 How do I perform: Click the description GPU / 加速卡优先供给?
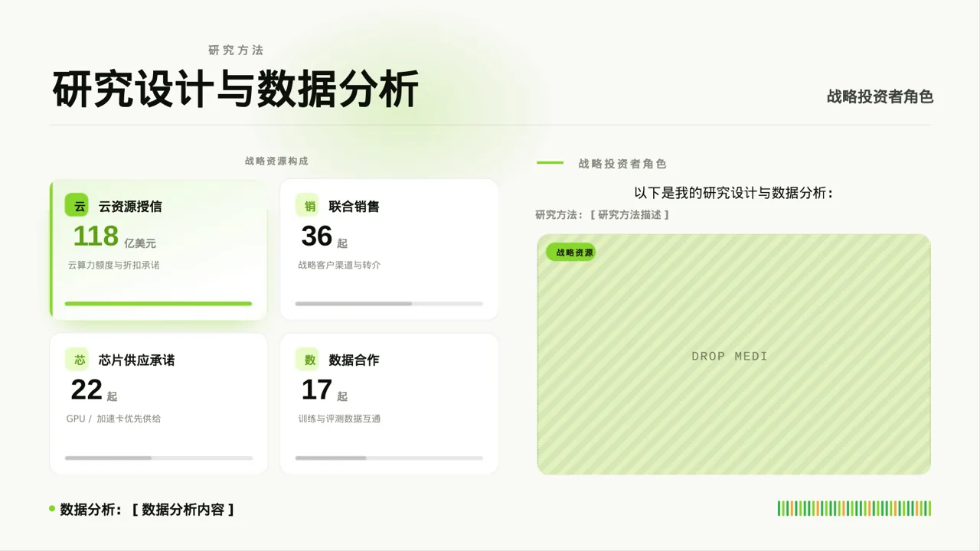click(x=113, y=419)
